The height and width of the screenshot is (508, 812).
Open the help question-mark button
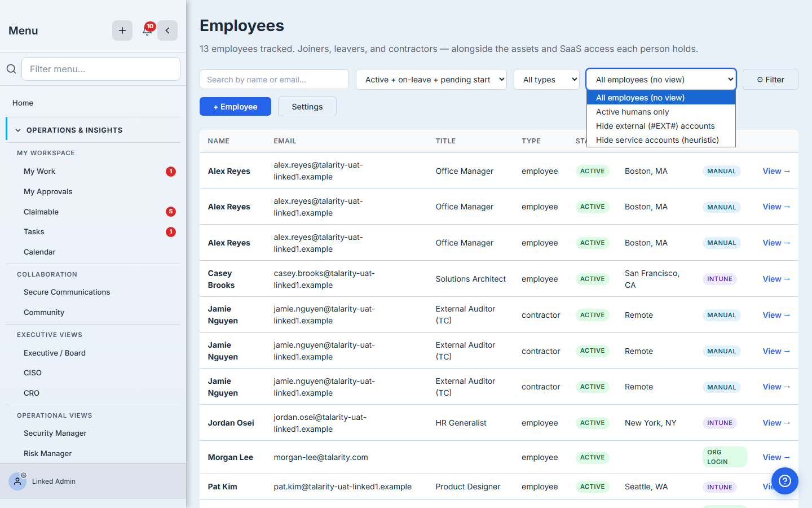pos(785,481)
